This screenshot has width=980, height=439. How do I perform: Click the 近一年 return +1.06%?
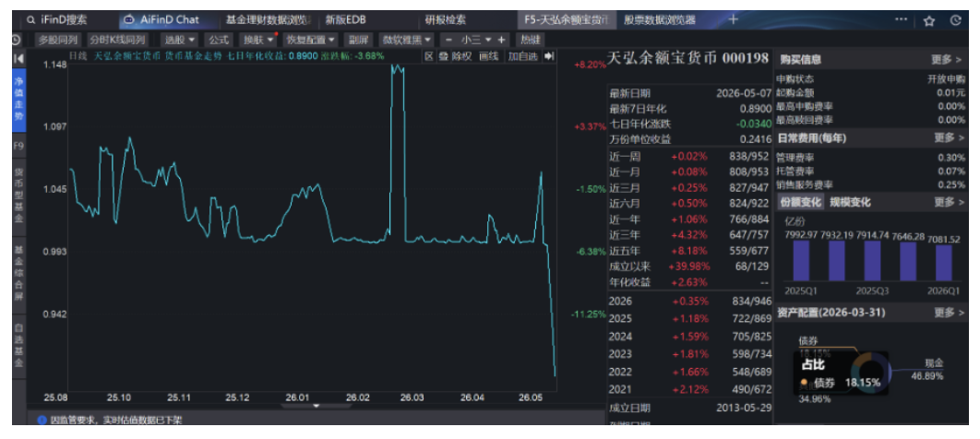(x=688, y=219)
